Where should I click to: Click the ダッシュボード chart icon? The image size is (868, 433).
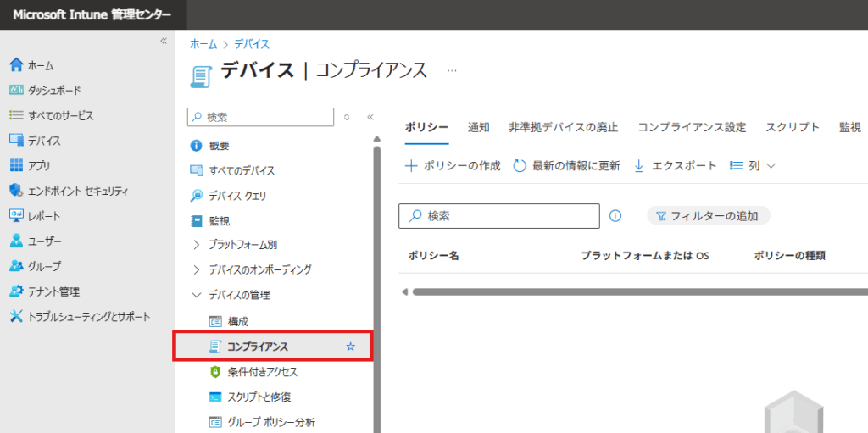[17, 91]
